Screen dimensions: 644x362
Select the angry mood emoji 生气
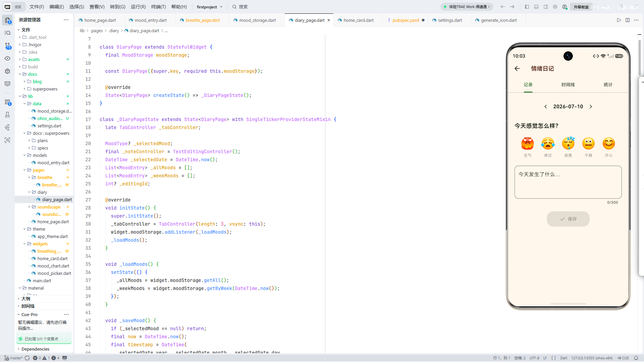point(528,147)
